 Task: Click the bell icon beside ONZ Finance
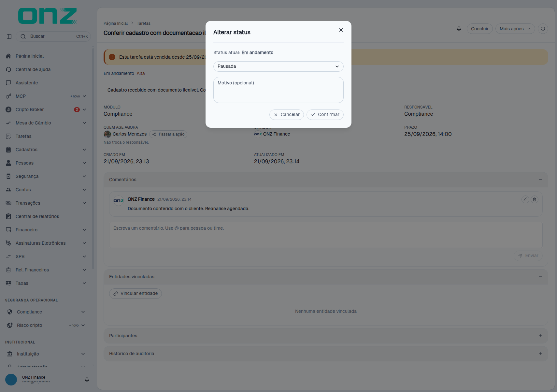click(x=87, y=380)
